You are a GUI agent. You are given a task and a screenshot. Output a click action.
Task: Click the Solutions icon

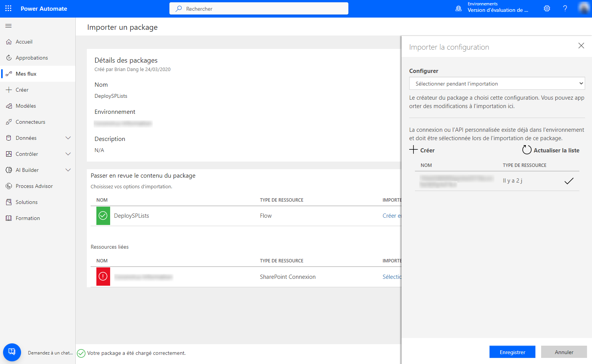9,202
